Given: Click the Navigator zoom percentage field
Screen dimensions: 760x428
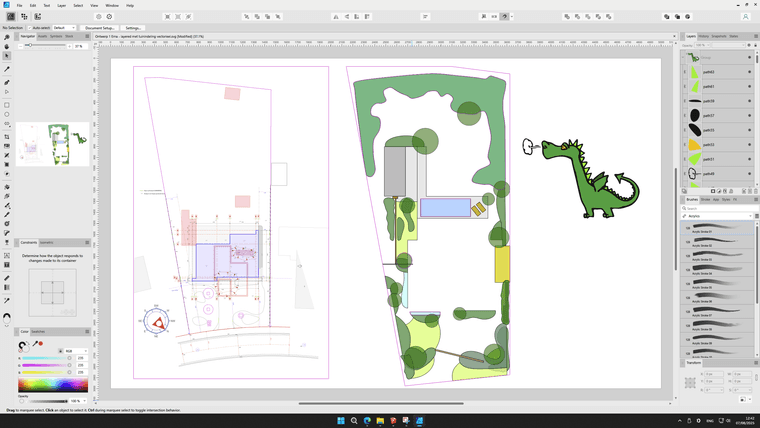Looking at the screenshot, I should click(79, 46).
